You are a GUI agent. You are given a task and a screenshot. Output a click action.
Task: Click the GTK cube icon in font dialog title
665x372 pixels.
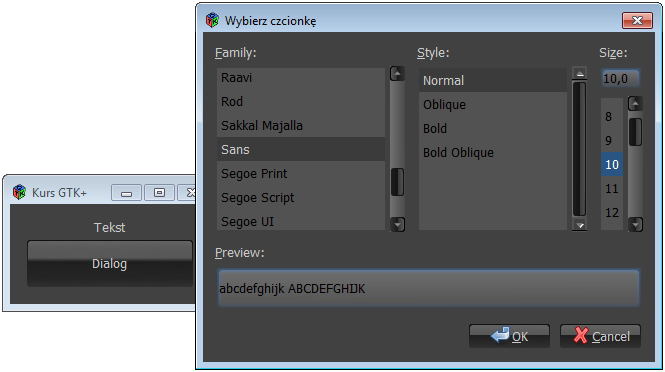pos(212,20)
